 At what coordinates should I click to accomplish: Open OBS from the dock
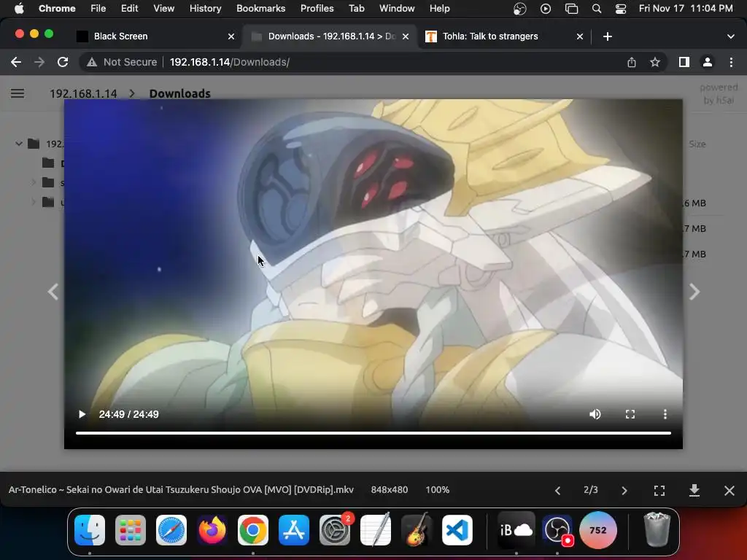[557, 530]
